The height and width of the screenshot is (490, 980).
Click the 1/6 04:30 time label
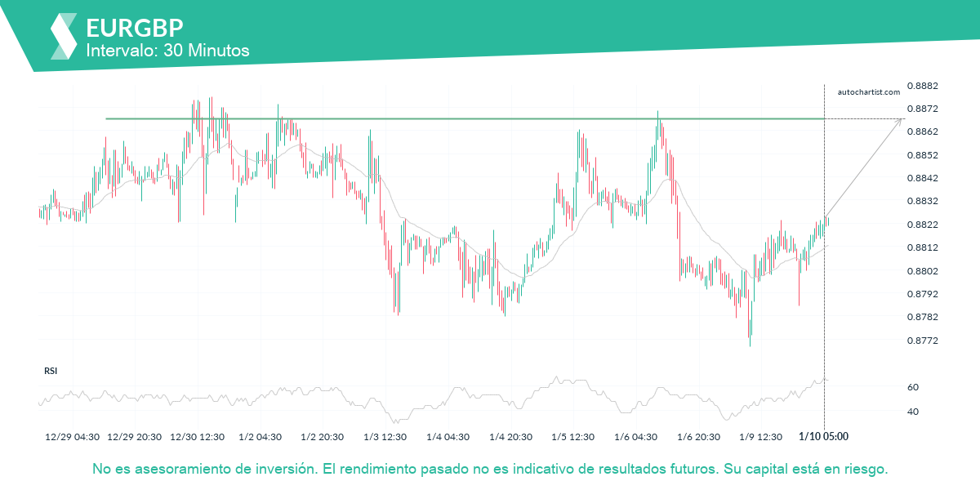(635, 437)
